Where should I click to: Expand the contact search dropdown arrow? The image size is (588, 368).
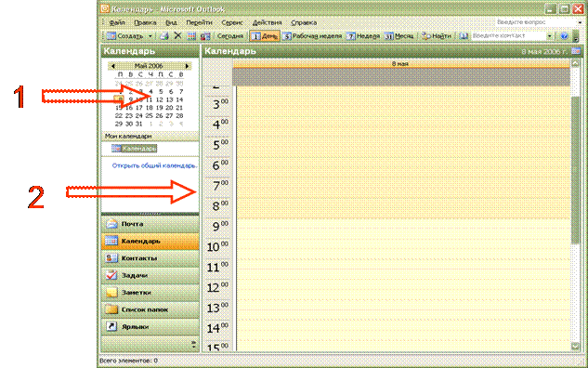[x=550, y=36]
